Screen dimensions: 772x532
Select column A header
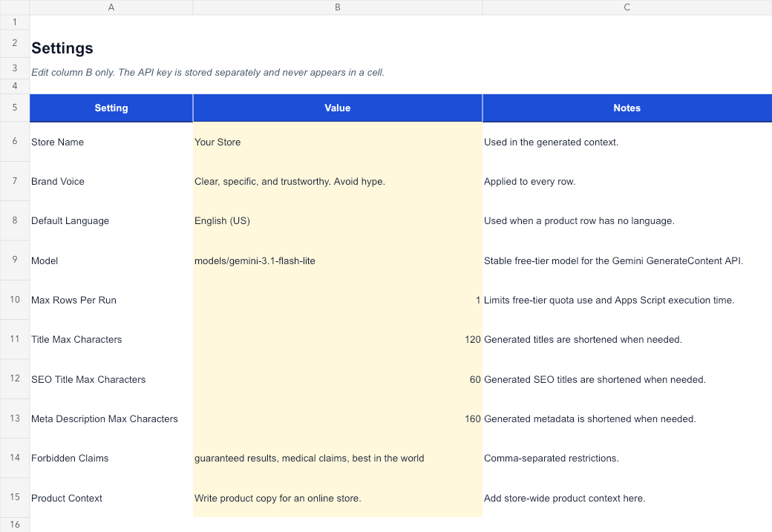click(x=111, y=7)
